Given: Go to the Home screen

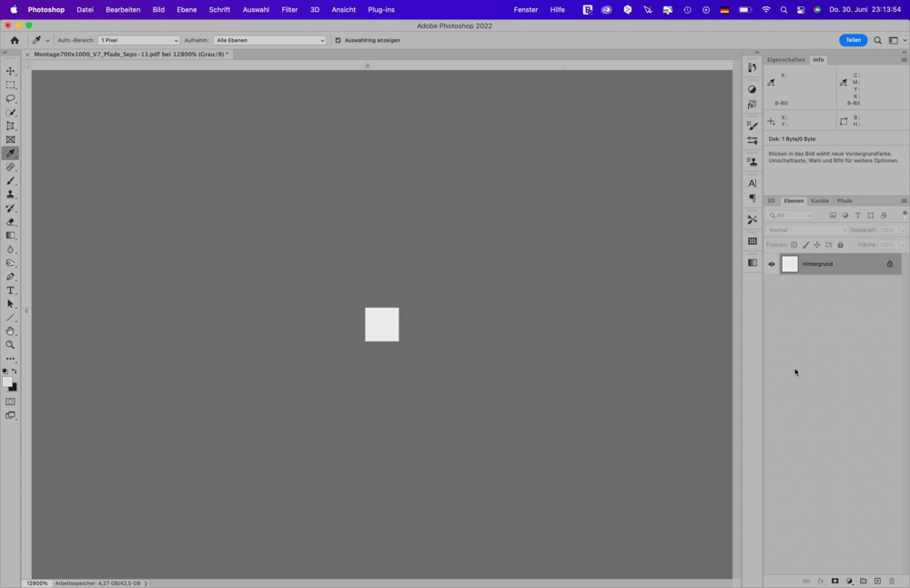Looking at the screenshot, I should click(x=15, y=40).
